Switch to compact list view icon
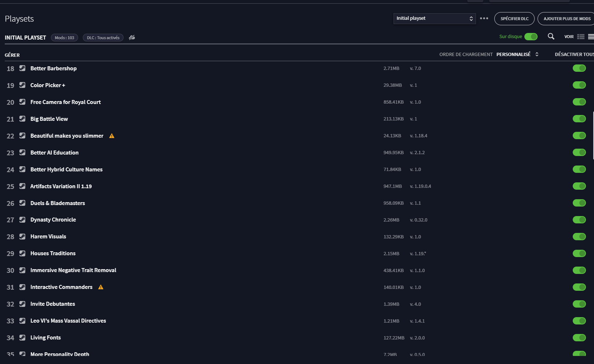This screenshot has width=594, height=364. pos(591,37)
